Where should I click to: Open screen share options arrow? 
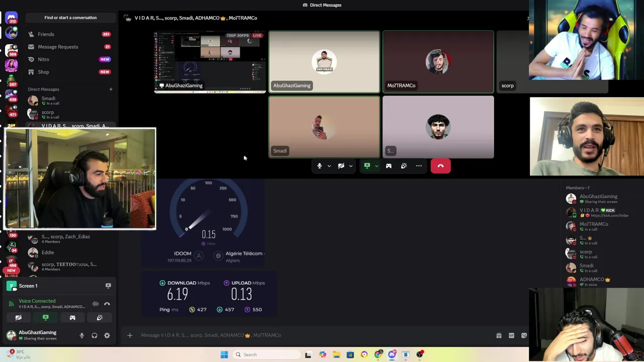click(376, 166)
